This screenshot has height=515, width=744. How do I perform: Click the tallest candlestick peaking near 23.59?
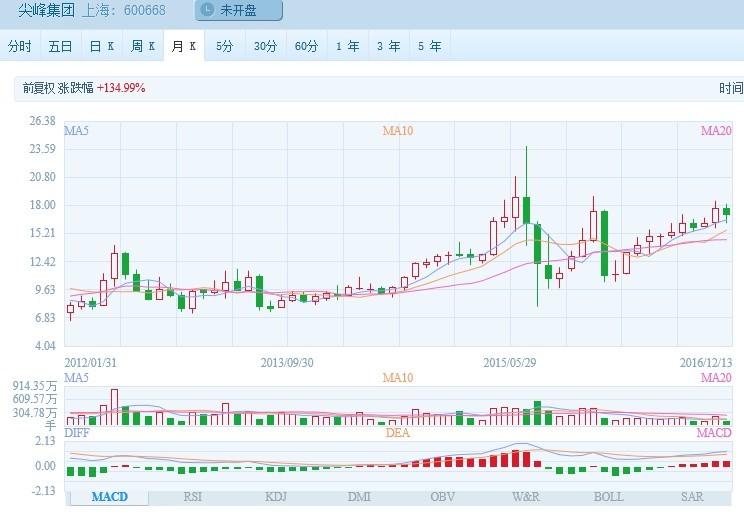526,210
